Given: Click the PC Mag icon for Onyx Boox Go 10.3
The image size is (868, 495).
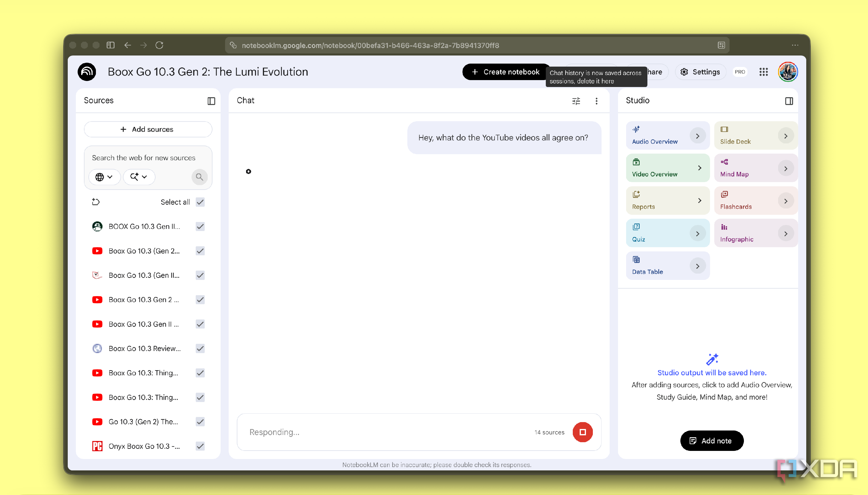Looking at the screenshot, I should pos(97,446).
